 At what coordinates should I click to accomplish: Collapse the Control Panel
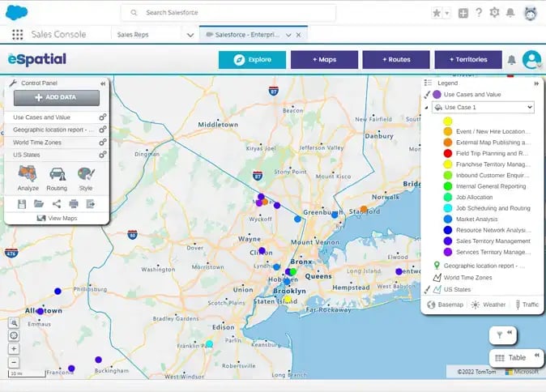click(x=103, y=83)
